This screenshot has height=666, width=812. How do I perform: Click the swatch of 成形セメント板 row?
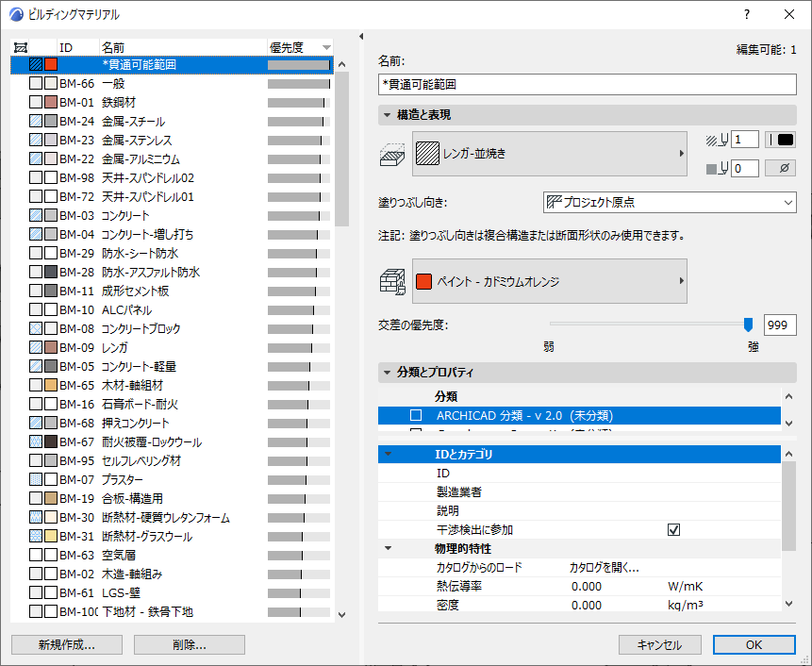tap(51, 291)
